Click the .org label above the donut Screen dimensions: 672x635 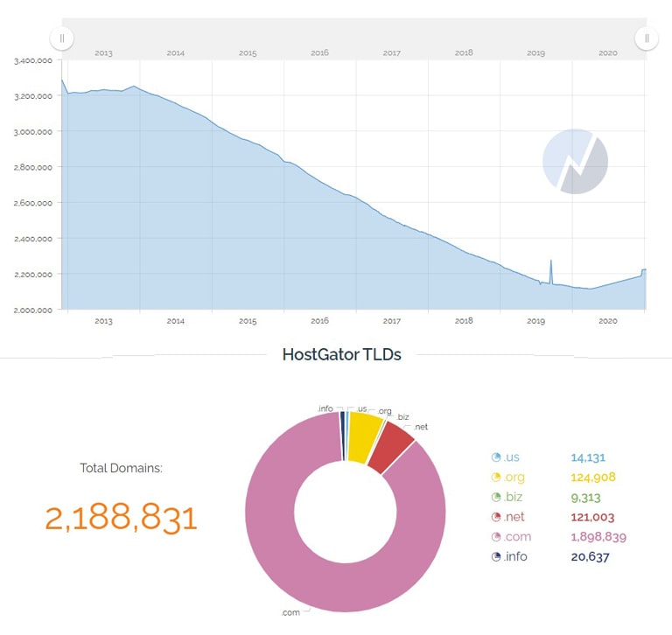384,411
